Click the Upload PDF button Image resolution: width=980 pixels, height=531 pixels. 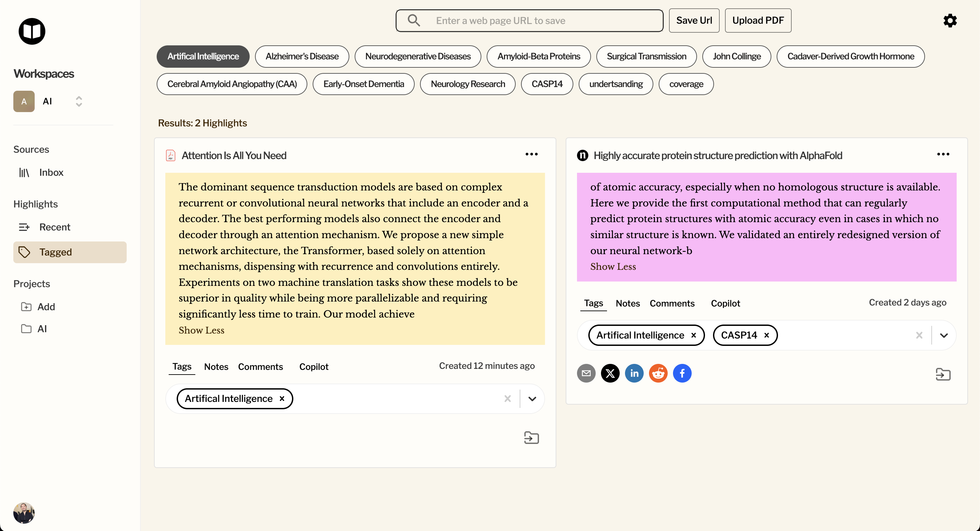(757, 21)
